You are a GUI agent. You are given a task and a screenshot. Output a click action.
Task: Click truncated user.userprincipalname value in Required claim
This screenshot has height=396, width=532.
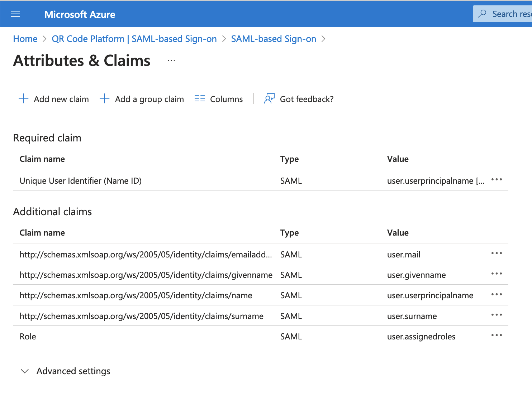point(436,181)
